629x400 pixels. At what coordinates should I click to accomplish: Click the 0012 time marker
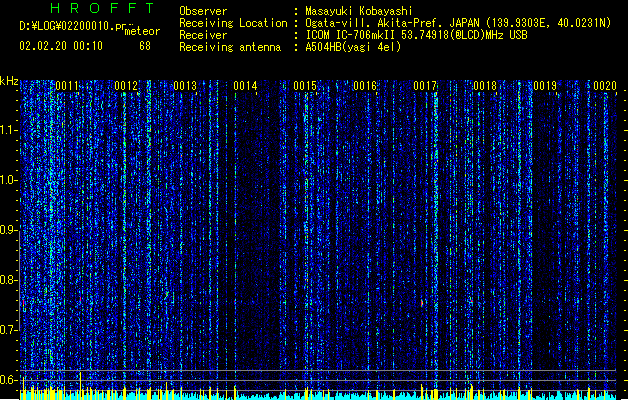(126, 86)
